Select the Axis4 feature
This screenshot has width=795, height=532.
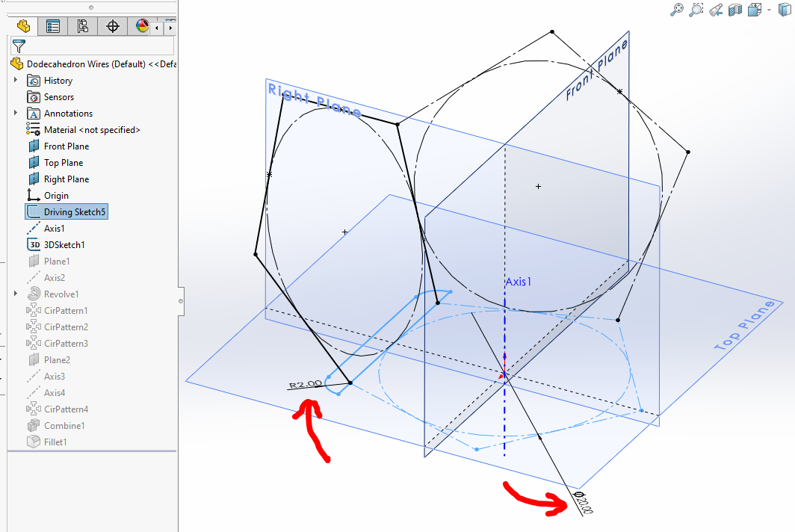click(x=55, y=392)
